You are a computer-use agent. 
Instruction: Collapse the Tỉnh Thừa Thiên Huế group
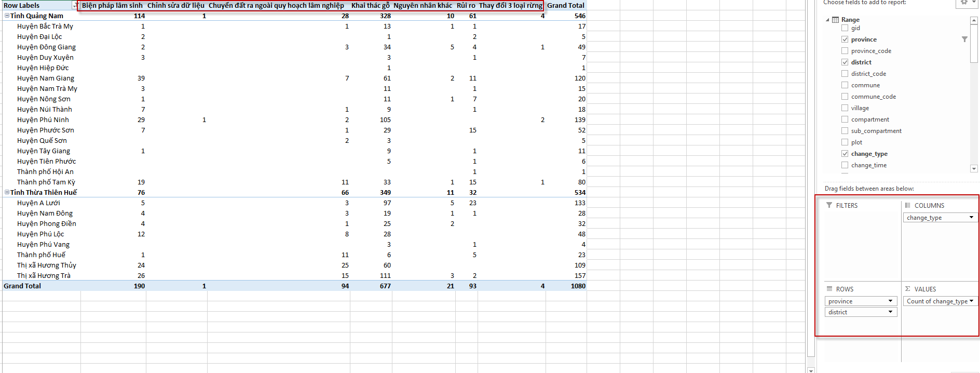coord(7,192)
